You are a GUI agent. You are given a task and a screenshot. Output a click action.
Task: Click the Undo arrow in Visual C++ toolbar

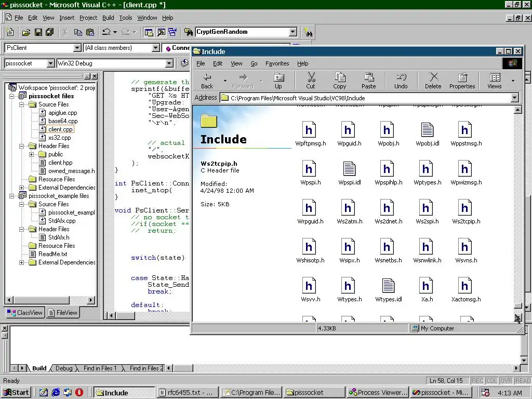click(x=107, y=32)
